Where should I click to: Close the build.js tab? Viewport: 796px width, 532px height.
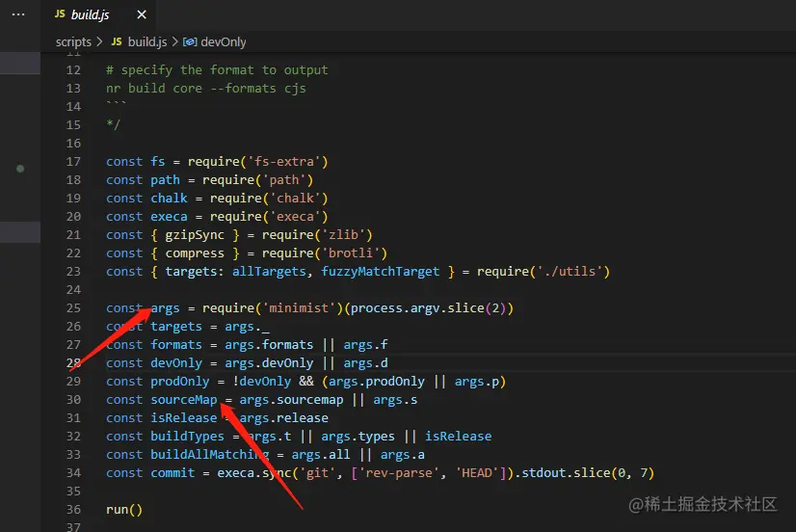pos(142,14)
